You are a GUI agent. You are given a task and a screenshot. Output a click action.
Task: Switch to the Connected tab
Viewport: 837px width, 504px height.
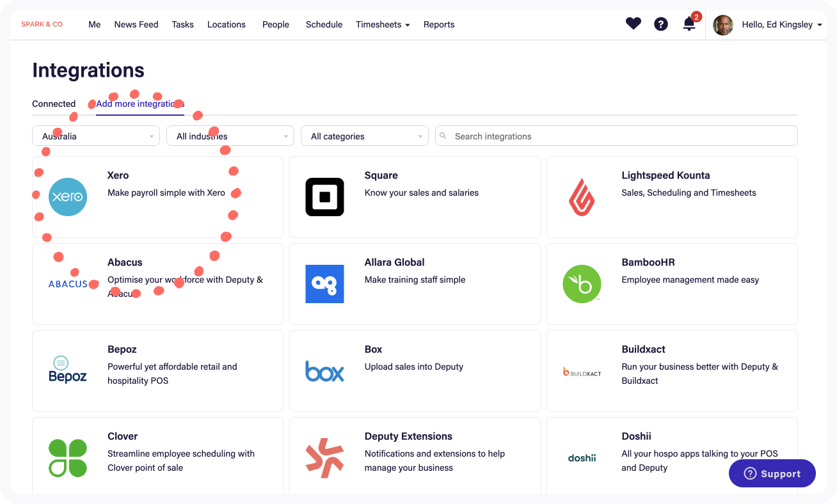pyautogui.click(x=54, y=104)
